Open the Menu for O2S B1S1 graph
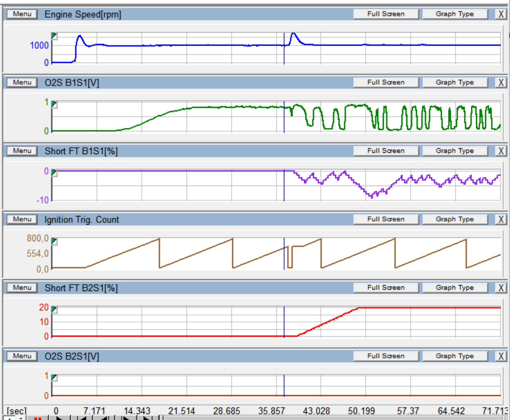 22,82
